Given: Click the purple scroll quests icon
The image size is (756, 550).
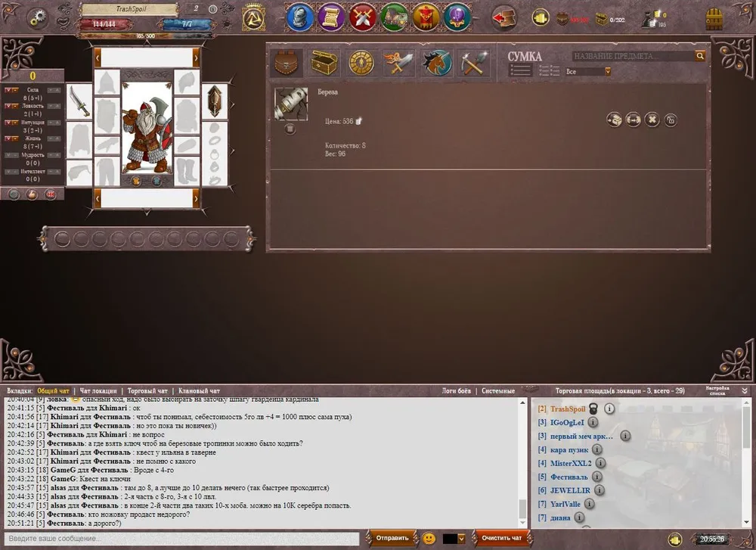Looking at the screenshot, I should click(x=332, y=17).
